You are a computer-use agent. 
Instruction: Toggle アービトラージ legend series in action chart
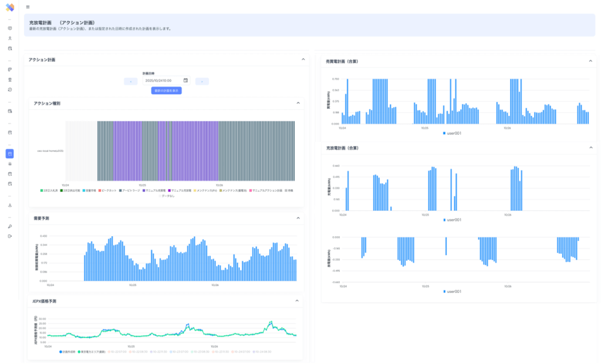pyautogui.click(x=130, y=190)
